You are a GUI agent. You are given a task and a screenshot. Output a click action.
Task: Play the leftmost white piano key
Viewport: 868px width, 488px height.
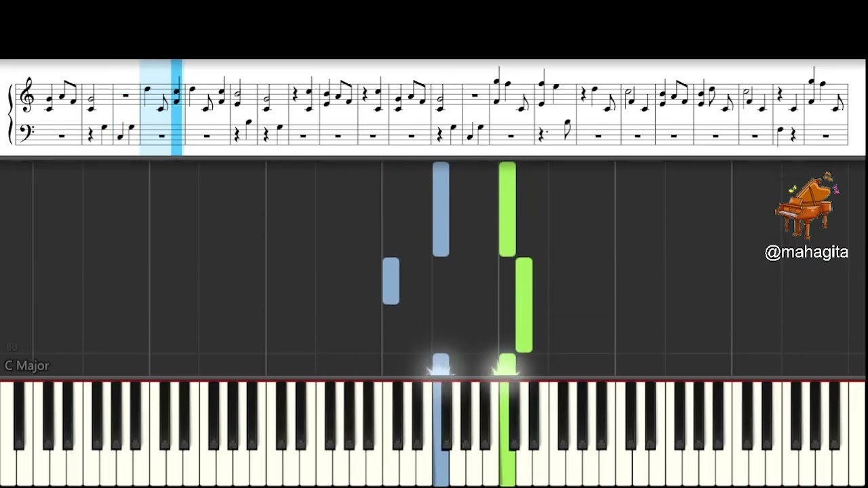tap(6, 434)
